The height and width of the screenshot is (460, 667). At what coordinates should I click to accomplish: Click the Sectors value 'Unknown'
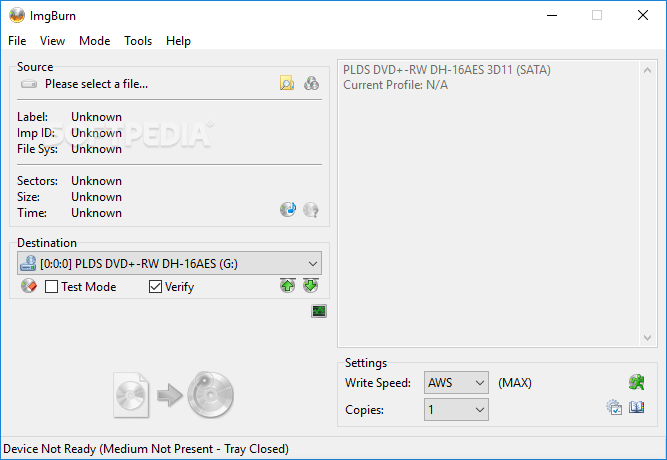97,181
